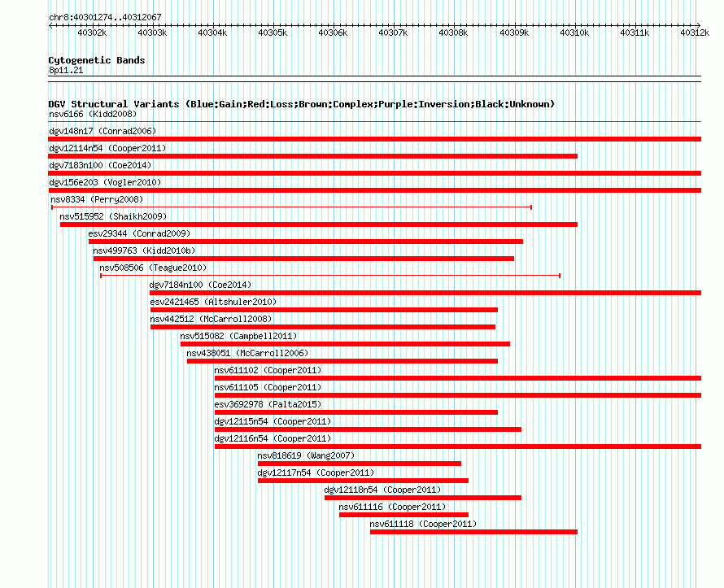724x588 pixels.
Task: Click the 40312k ruler tick label
Action: [x=695, y=33]
